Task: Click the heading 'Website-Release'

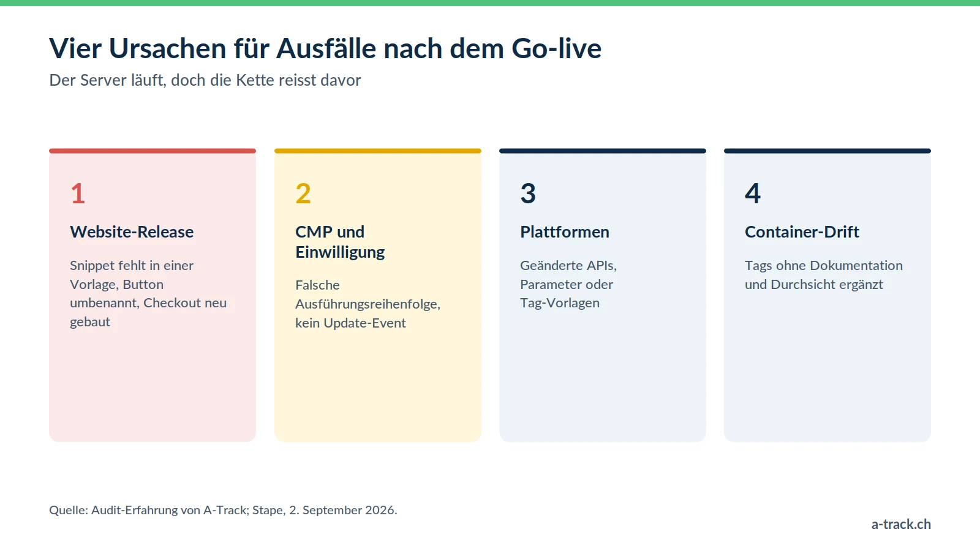Action: pos(132,232)
